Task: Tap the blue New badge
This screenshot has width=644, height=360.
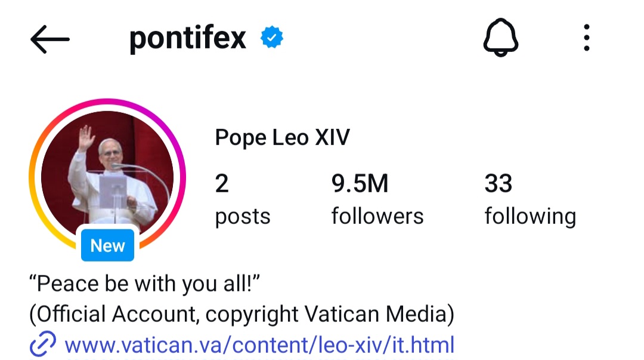Action: coord(107,245)
